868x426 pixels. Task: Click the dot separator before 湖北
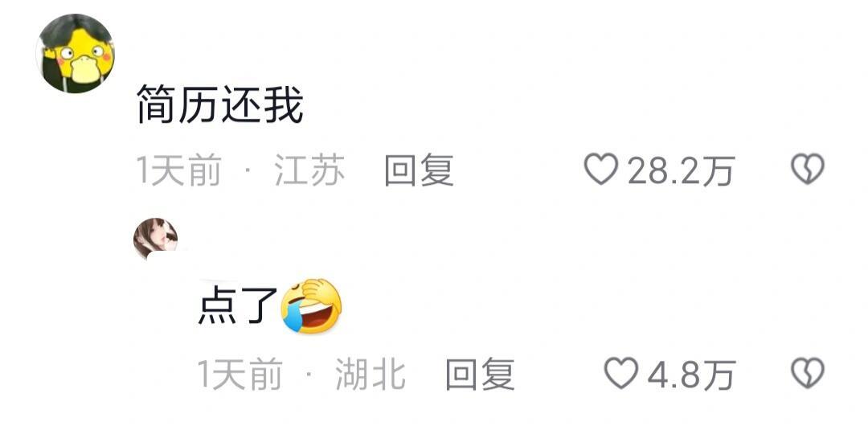coord(309,371)
